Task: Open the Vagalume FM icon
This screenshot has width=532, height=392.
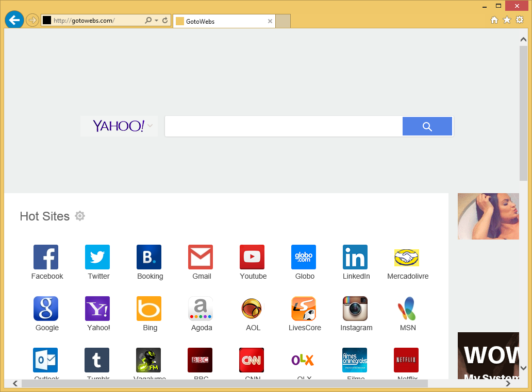Action: point(148,360)
